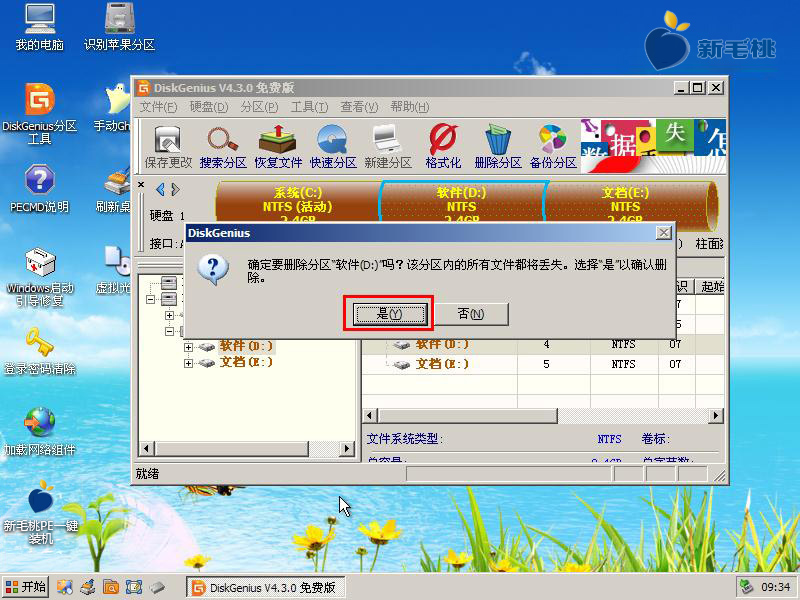Open the 备份分区 backup partition tool
This screenshot has width=800, height=600.
[553, 146]
